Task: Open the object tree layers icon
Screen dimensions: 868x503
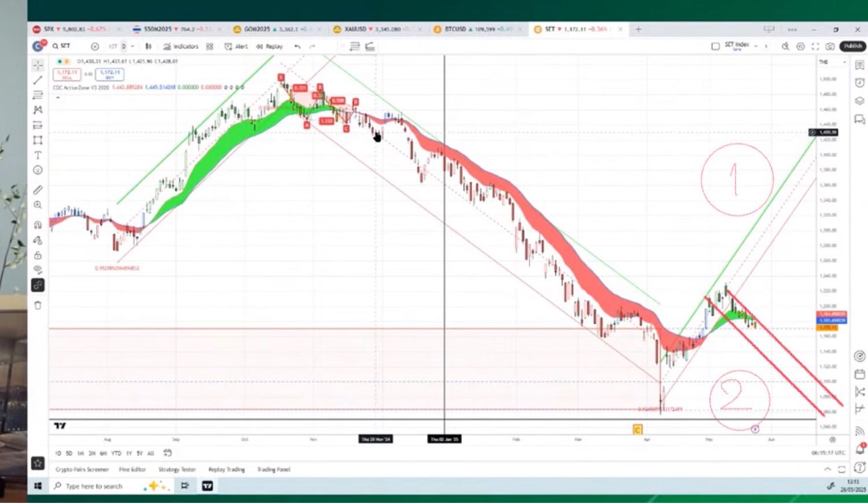Action: [859, 101]
